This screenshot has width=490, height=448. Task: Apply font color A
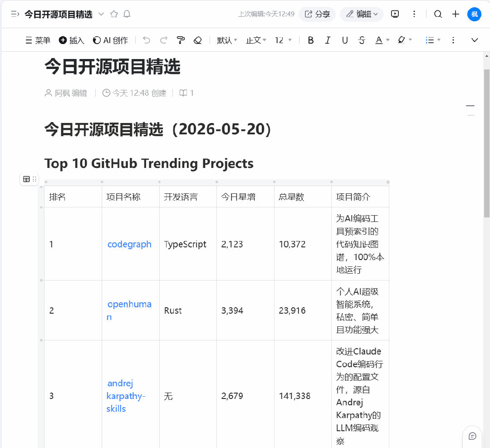point(379,40)
